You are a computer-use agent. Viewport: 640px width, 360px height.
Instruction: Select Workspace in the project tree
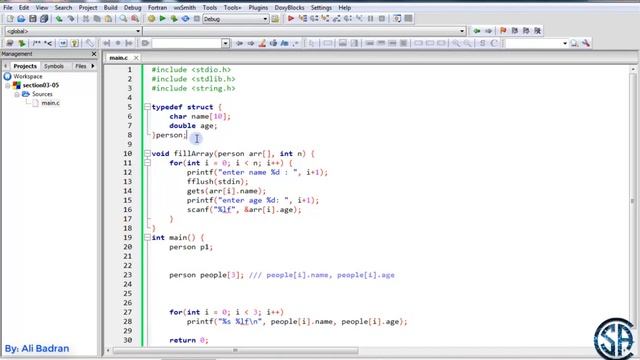27,76
